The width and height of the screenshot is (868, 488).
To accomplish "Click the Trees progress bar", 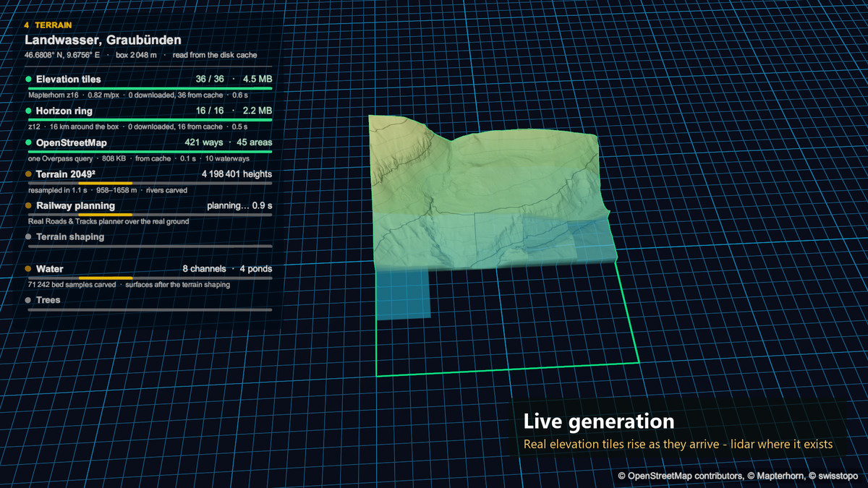I will 150,309.
